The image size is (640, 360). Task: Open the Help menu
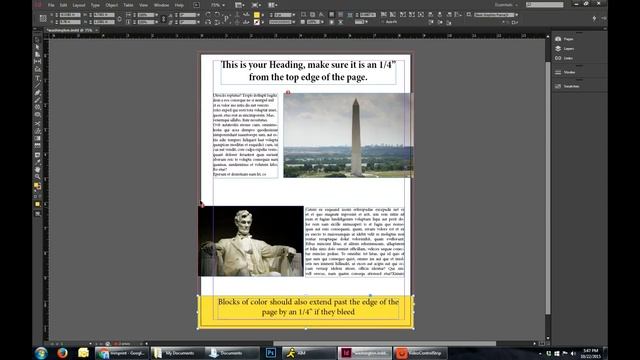tap(179, 5)
